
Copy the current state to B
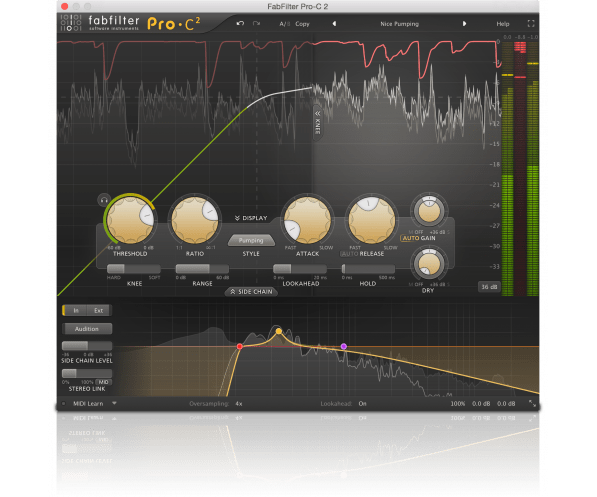coord(302,24)
